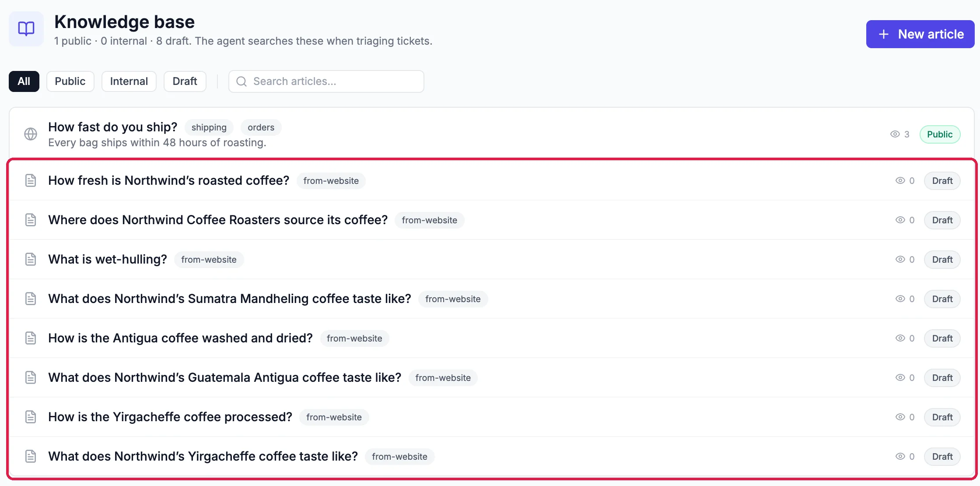Click the Draft badge on the wet-hulling row
The width and height of the screenshot is (980, 486).
(942, 260)
